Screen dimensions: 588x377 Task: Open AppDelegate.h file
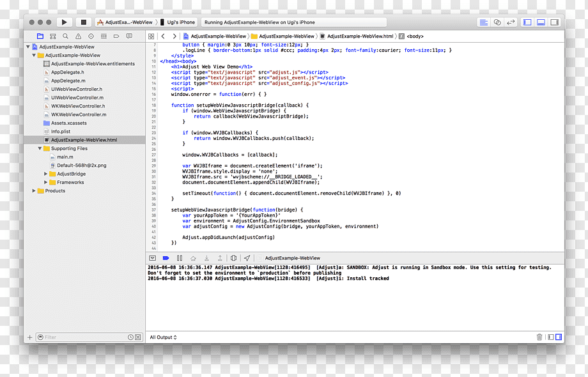[68, 72]
